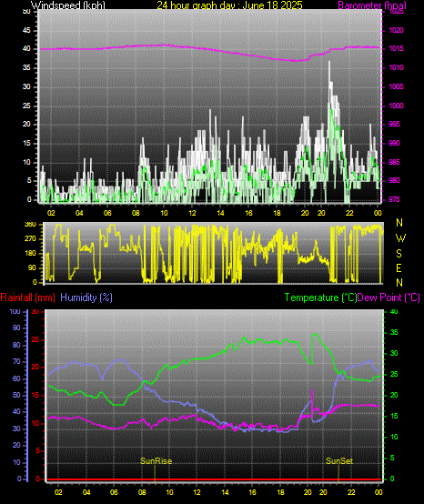Click the 'Barometer (hpa)' axis title

pos(372,5)
